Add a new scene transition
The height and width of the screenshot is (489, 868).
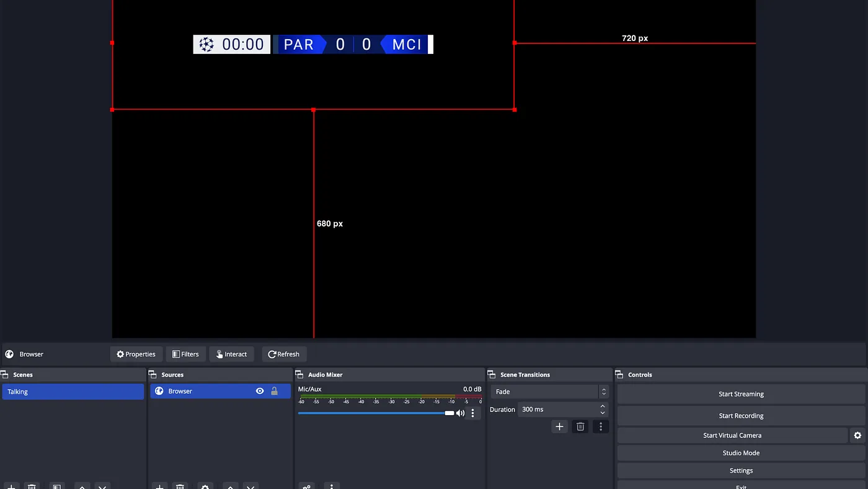(559, 426)
